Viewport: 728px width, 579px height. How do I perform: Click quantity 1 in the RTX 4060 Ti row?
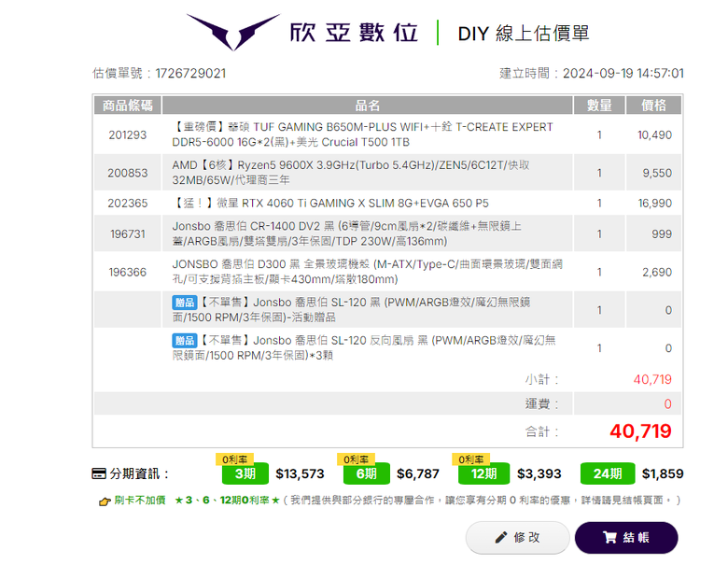point(599,203)
